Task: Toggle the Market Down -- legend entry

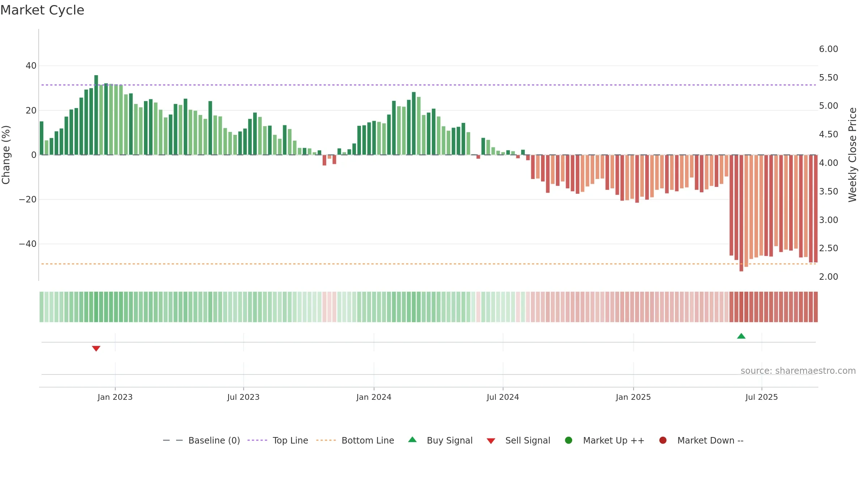Action: [701, 440]
